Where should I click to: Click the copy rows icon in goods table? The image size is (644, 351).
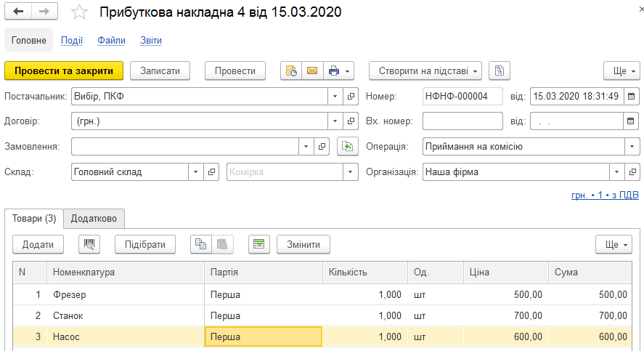[x=201, y=244]
